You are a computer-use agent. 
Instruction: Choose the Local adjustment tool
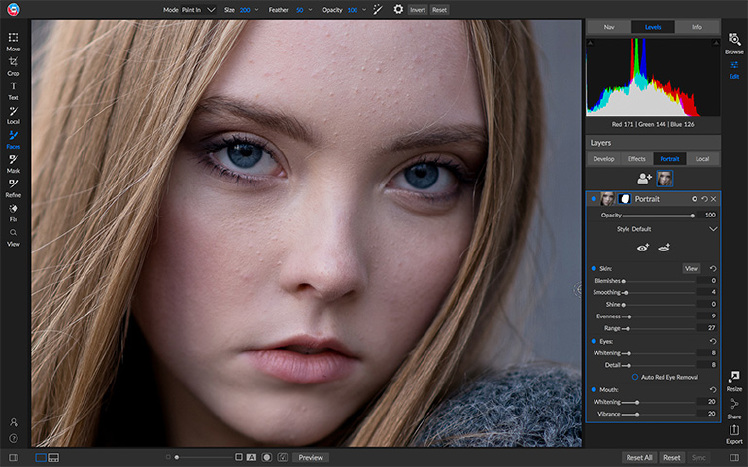[13, 115]
